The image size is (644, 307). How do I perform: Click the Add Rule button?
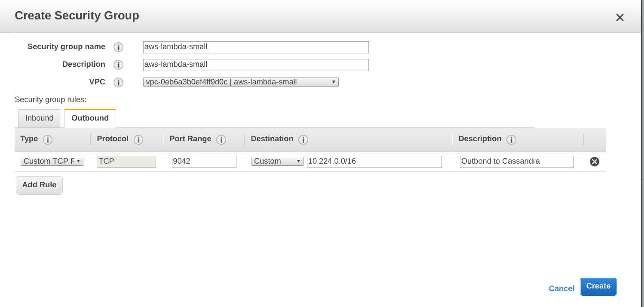point(39,185)
